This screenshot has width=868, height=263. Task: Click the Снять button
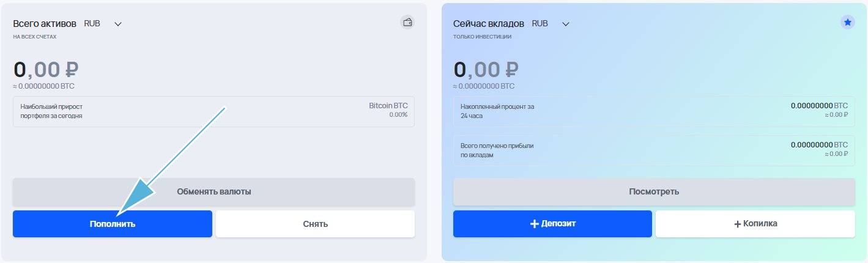coord(316,224)
